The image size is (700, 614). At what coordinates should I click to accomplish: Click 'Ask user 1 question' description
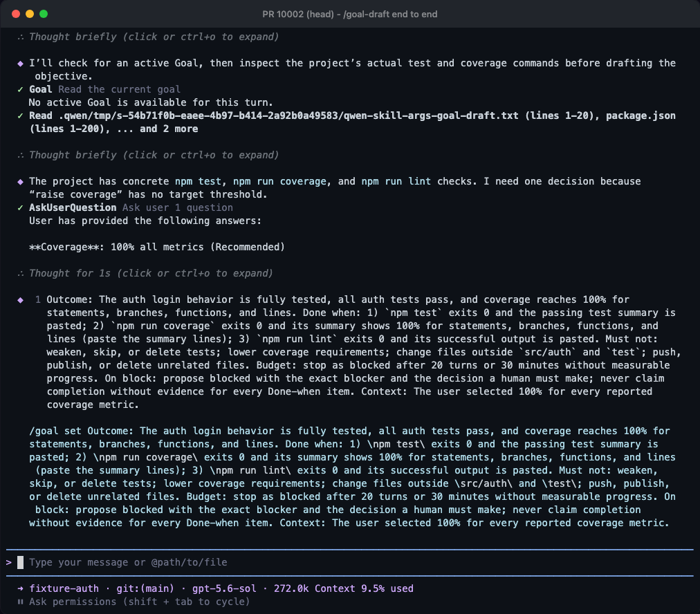[177, 207]
